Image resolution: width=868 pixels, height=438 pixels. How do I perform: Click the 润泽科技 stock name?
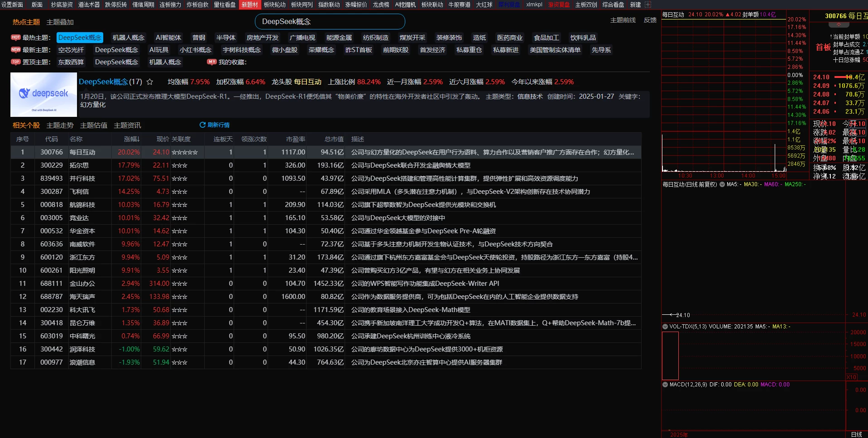(x=82, y=349)
